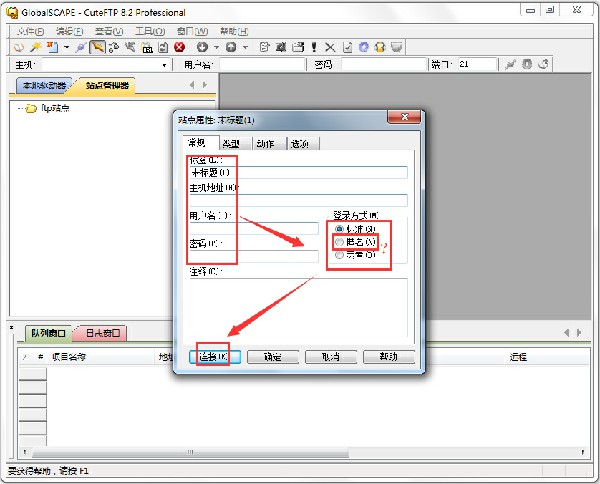
Task: Select the 匿名 (Anonymous) login radio button
Action: (340, 242)
